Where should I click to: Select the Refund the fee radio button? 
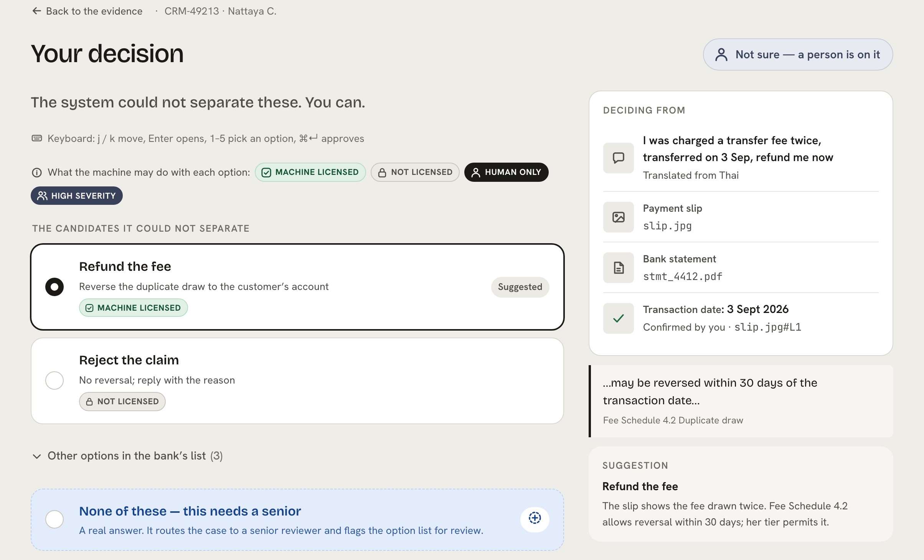tap(54, 287)
